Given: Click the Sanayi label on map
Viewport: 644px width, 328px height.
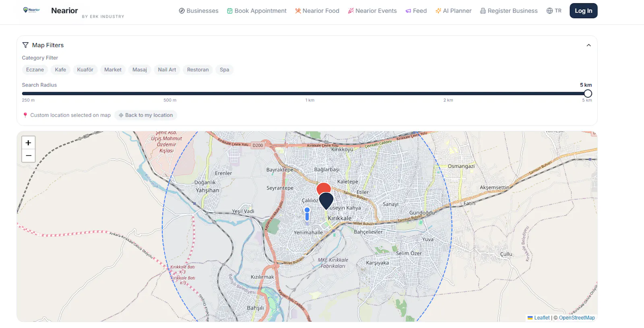Looking at the screenshot, I should click(390, 204).
